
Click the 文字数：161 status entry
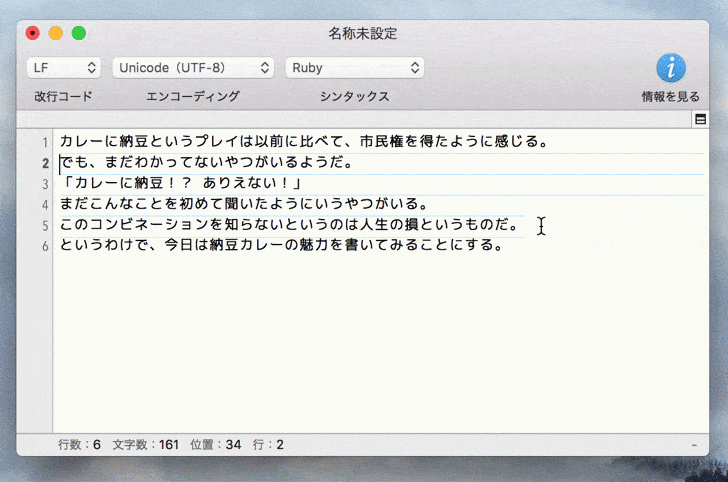click(x=146, y=445)
